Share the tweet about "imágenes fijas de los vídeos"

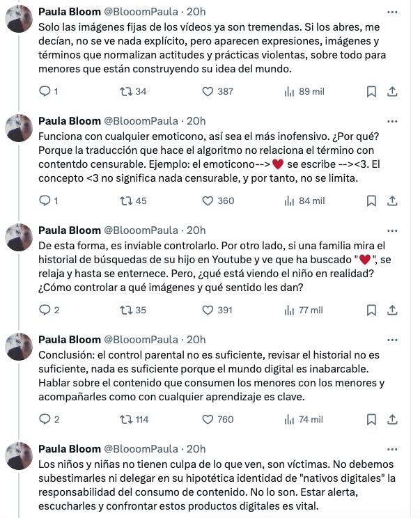(392, 91)
